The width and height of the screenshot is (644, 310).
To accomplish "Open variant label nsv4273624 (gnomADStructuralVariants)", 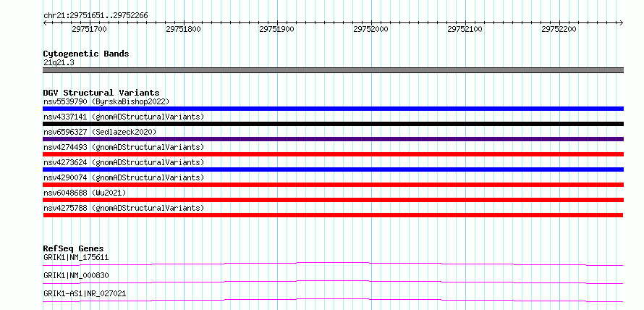I will point(124,162).
